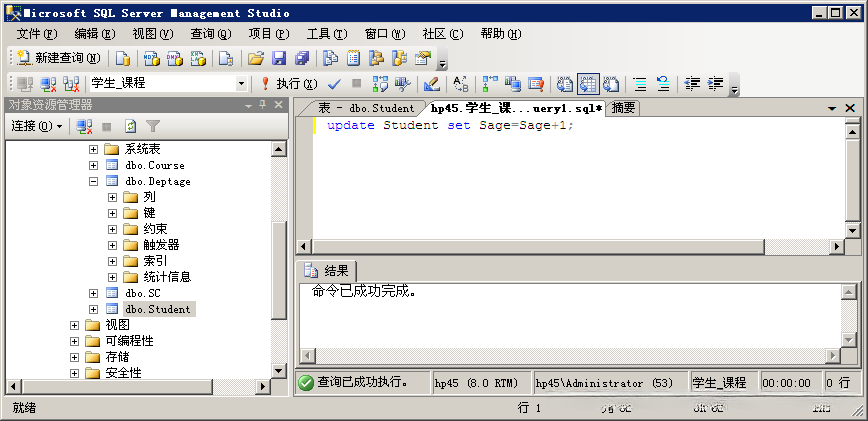Expand the dbo.SC table node
This screenshot has height=421, width=868.
point(94,293)
